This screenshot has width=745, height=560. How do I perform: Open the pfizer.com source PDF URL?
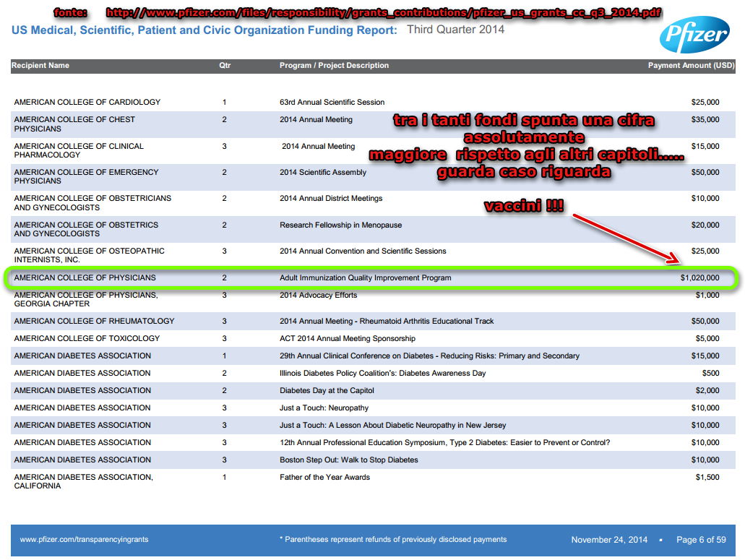click(x=383, y=13)
